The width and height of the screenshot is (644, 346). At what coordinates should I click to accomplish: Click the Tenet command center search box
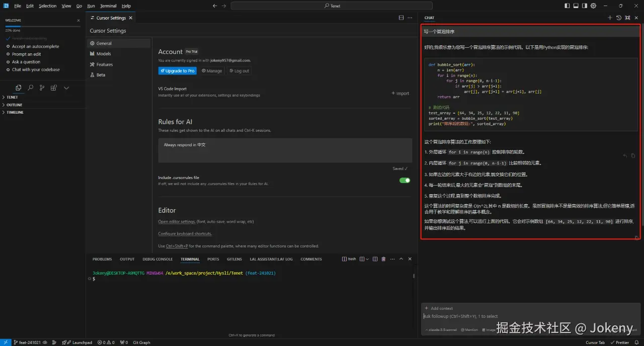332,6
